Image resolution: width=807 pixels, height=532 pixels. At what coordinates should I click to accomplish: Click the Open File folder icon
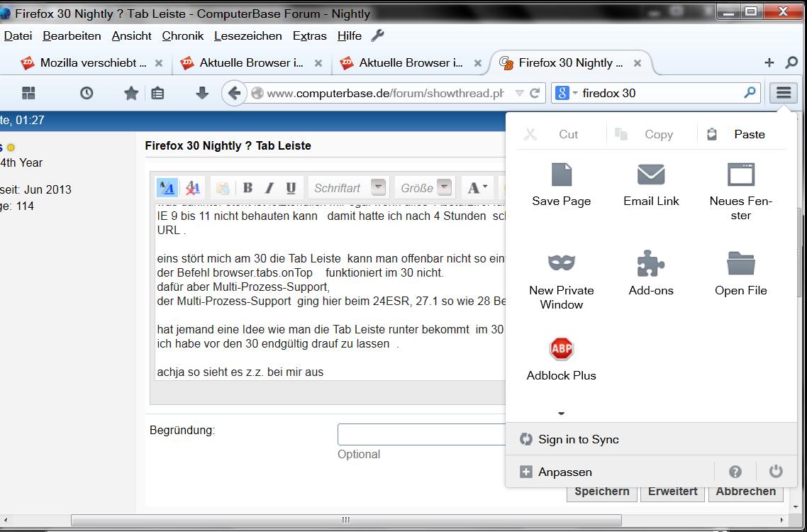pyautogui.click(x=740, y=263)
